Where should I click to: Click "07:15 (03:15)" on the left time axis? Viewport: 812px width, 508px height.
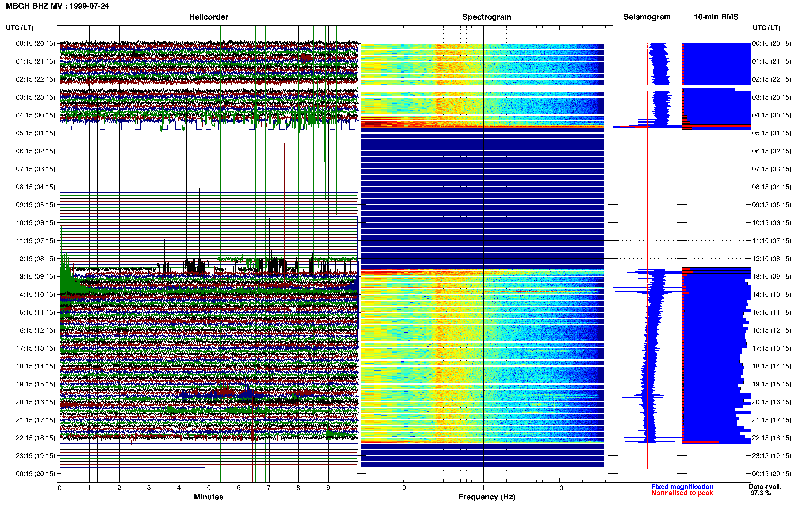tap(36, 169)
